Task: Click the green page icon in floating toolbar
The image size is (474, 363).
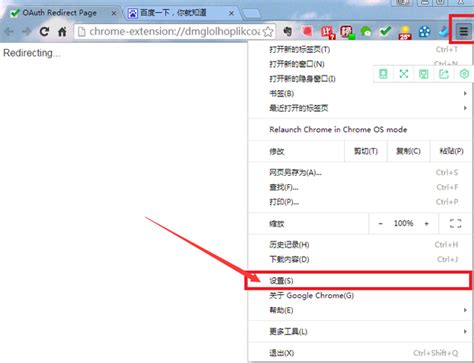Action: pyautogui.click(x=383, y=74)
